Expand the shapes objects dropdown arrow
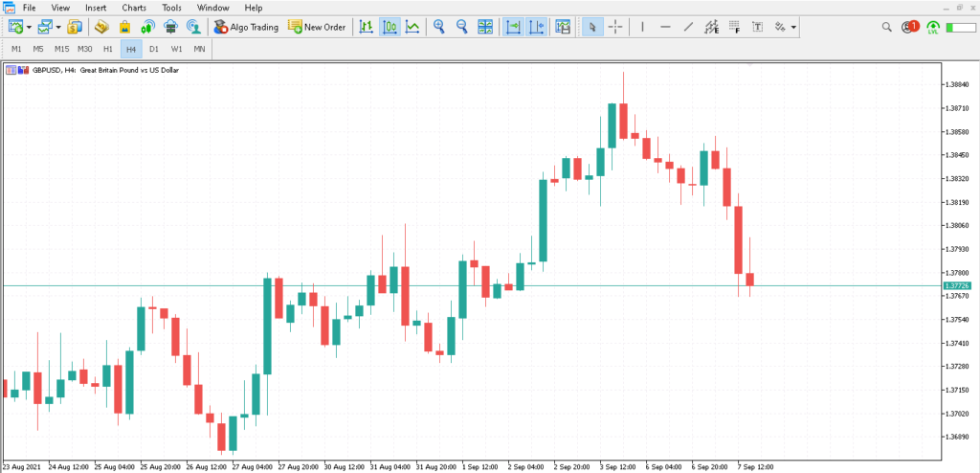The width and height of the screenshot is (980, 473). pyautogui.click(x=793, y=28)
